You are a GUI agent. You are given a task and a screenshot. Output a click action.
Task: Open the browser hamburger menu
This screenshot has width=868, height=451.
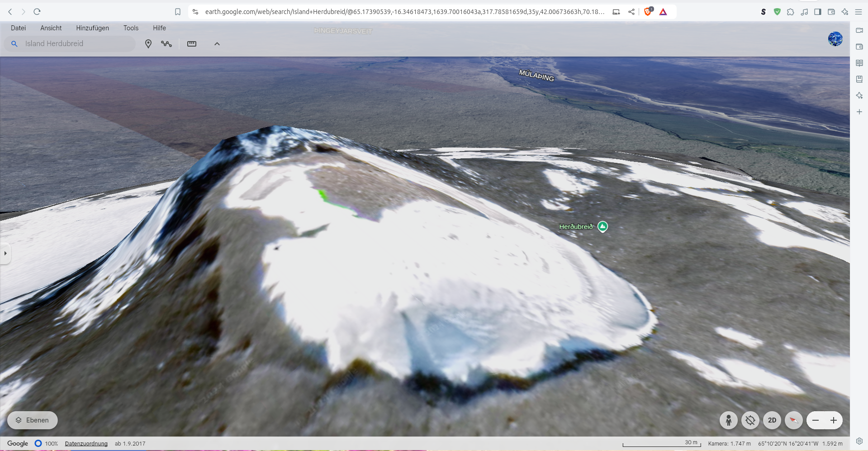tap(859, 12)
